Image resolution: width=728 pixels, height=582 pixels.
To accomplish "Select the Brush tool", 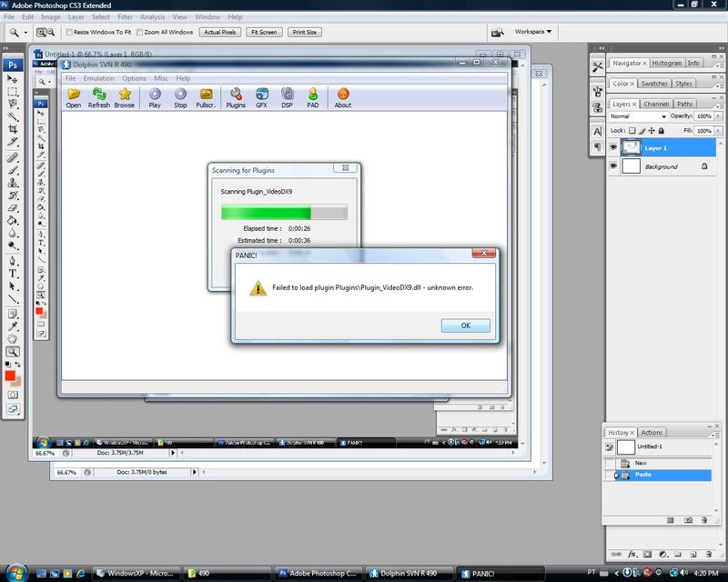I will 12,170.
